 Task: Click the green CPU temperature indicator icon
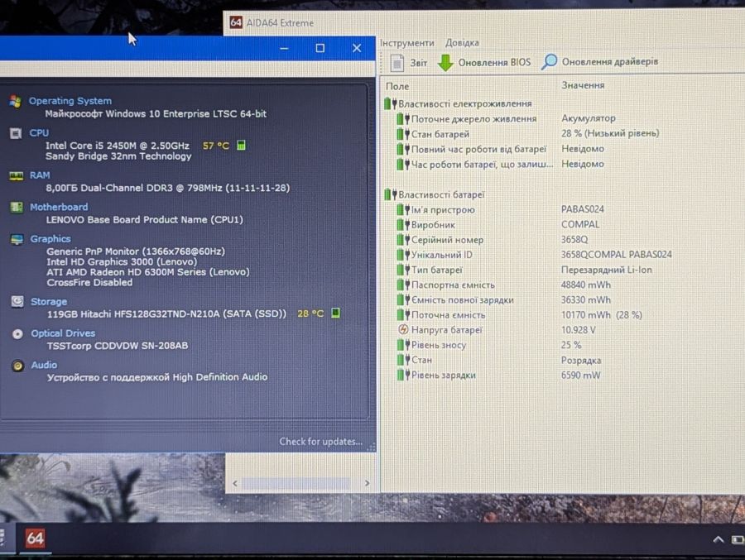[x=241, y=146]
